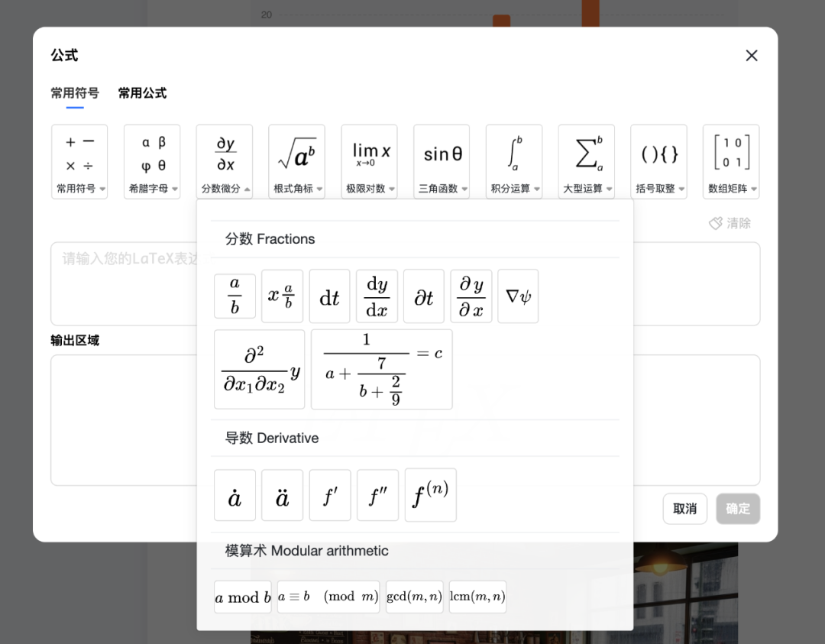
Task: Insert the f double prime symbol
Action: pyautogui.click(x=377, y=495)
